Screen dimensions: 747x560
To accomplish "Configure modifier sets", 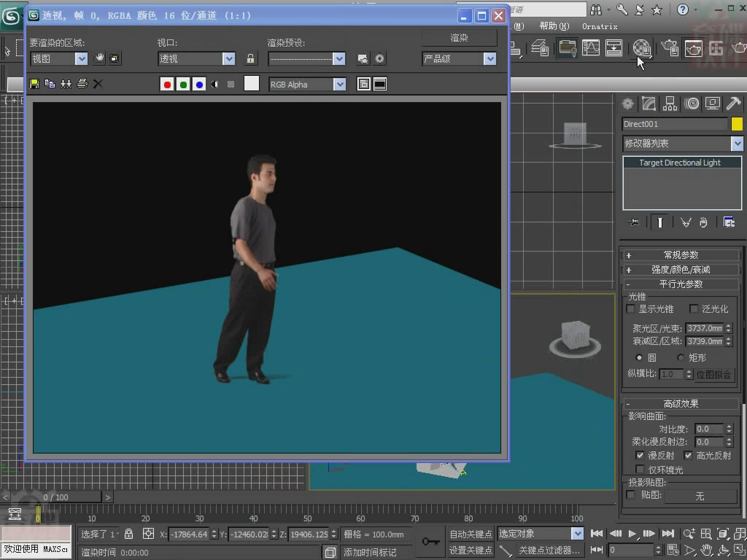I will pos(729,222).
